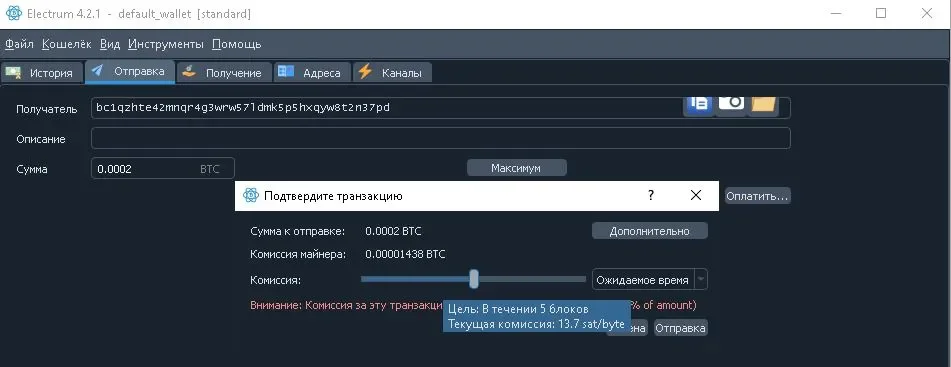Click the Оплатить... button
Screen dimensions: 951x367
pos(758,196)
